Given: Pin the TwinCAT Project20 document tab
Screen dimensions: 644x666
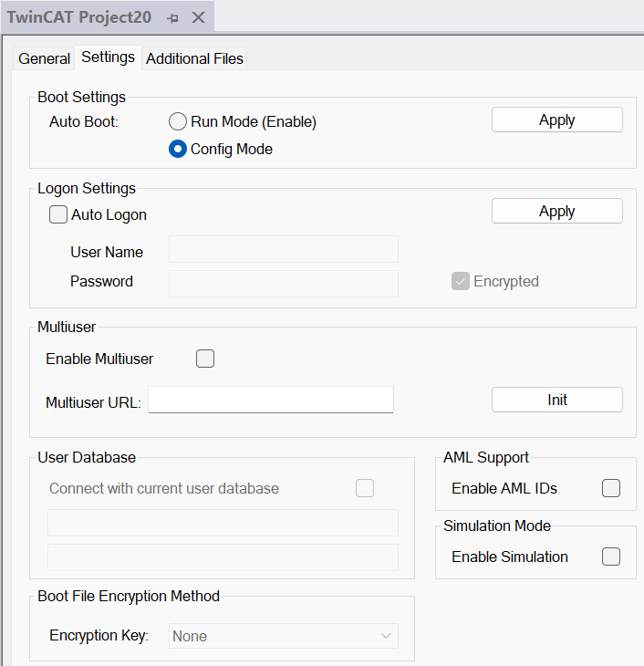Looking at the screenshot, I should (x=173, y=18).
